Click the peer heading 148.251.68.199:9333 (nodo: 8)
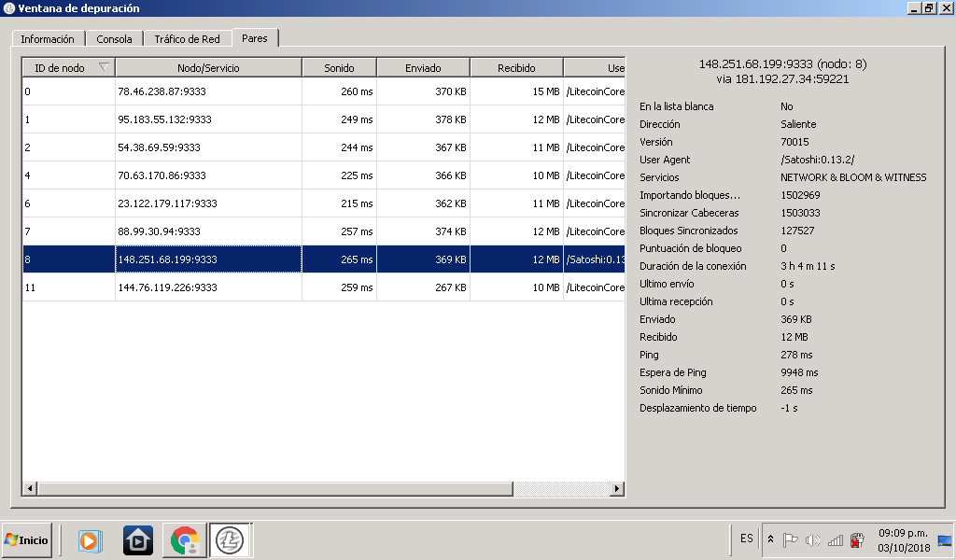956x560 pixels. click(x=783, y=64)
